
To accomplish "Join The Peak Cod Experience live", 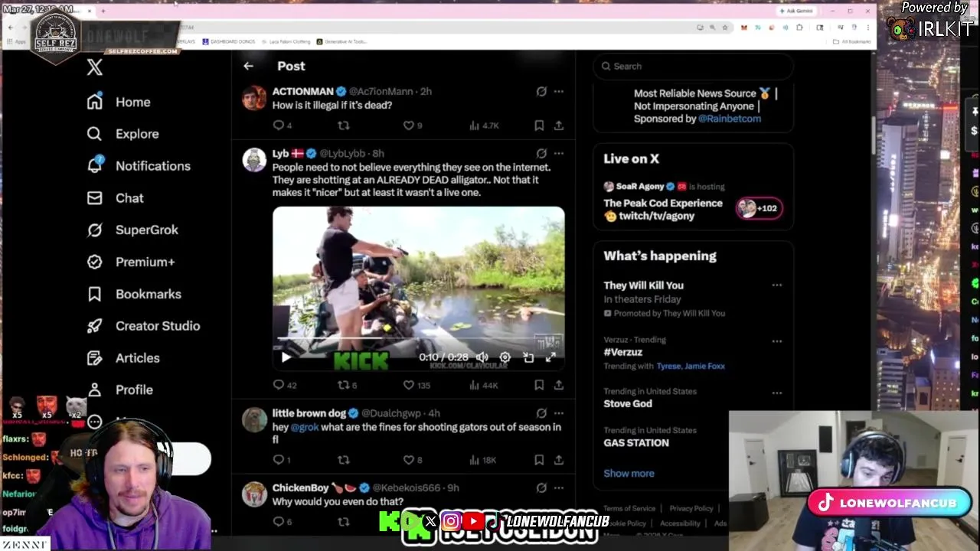I will (663, 209).
